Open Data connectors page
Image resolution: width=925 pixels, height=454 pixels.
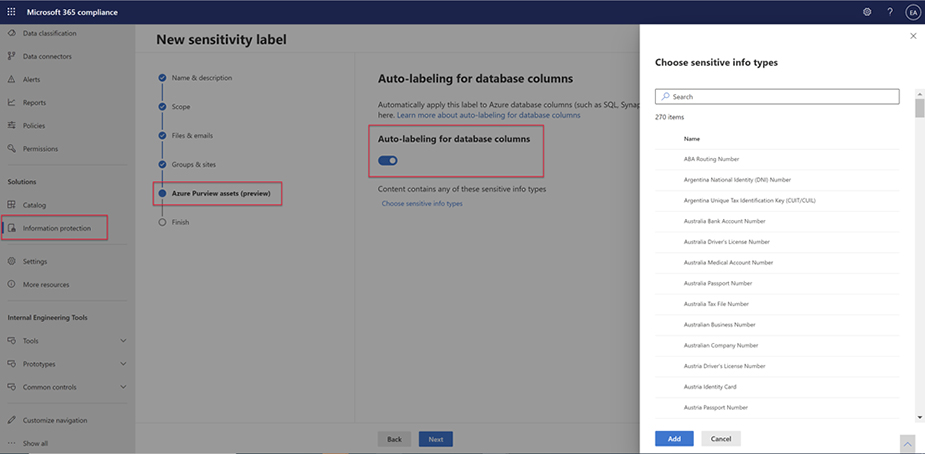[x=47, y=57]
